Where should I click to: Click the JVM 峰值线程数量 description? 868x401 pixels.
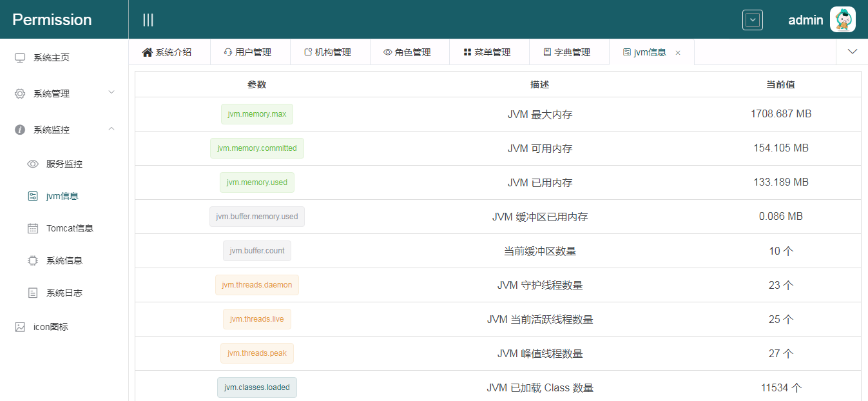click(x=540, y=354)
